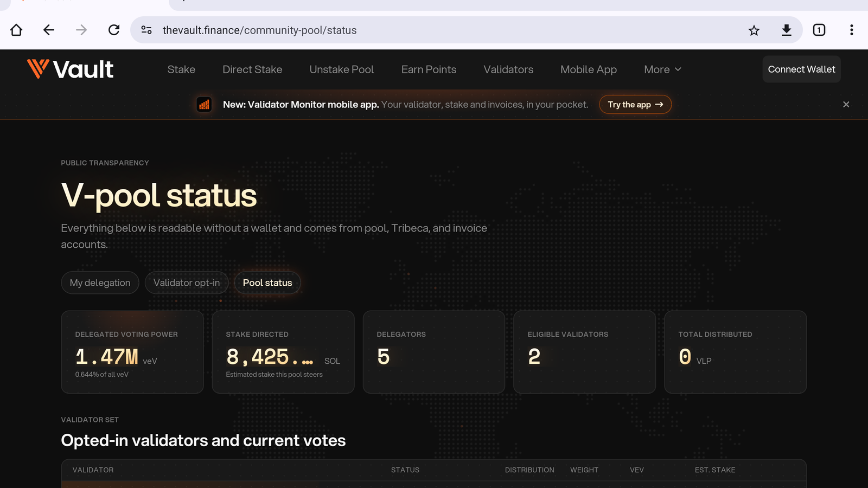Select the Pool status tab
Image resolution: width=868 pixels, height=488 pixels.
(267, 282)
